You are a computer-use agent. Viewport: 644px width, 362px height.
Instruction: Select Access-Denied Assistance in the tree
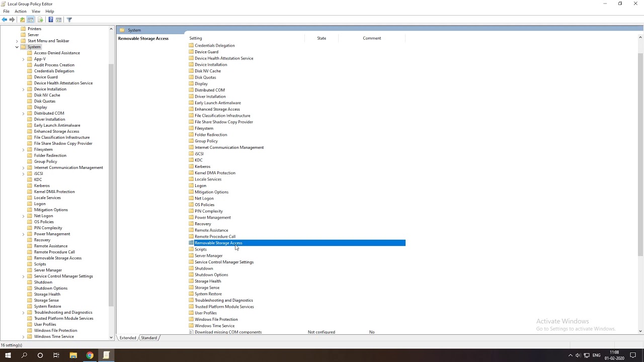tap(57, 53)
